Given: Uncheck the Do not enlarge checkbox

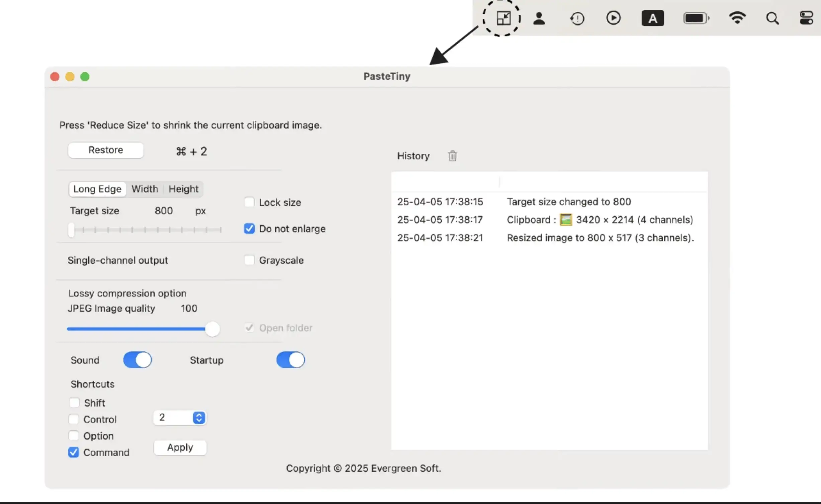Looking at the screenshot, I should [x=249, y=228].
